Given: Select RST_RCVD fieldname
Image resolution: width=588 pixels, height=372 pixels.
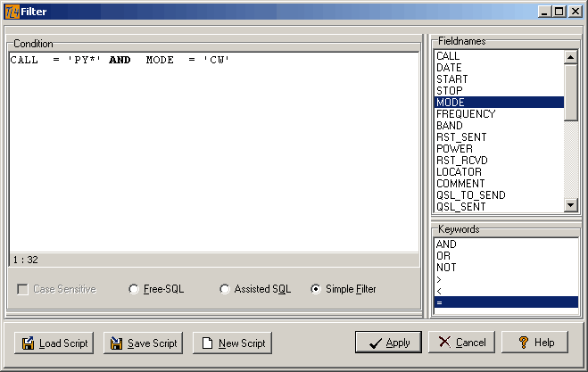Looking at the screenshot, I should coord(499,161).
